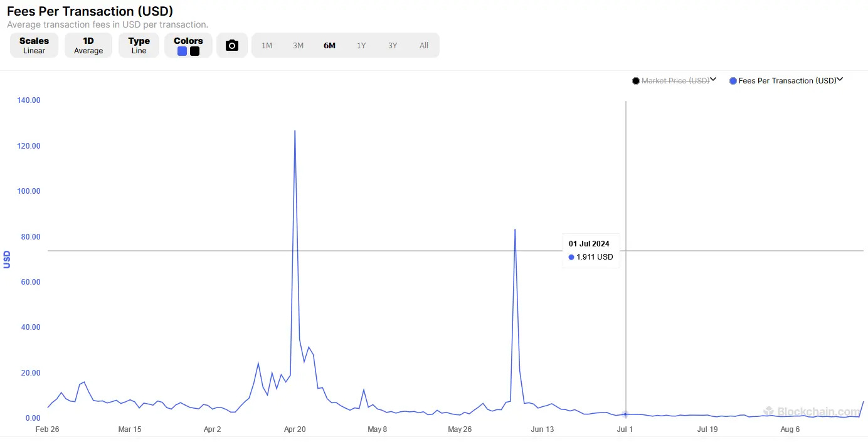
Task: Click the '01 Jul 2024' tooltip date
Action: (589, 244)
